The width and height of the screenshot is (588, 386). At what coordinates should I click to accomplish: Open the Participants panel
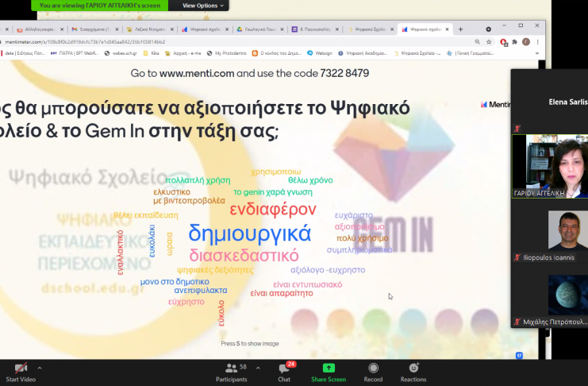coord(231,372)
